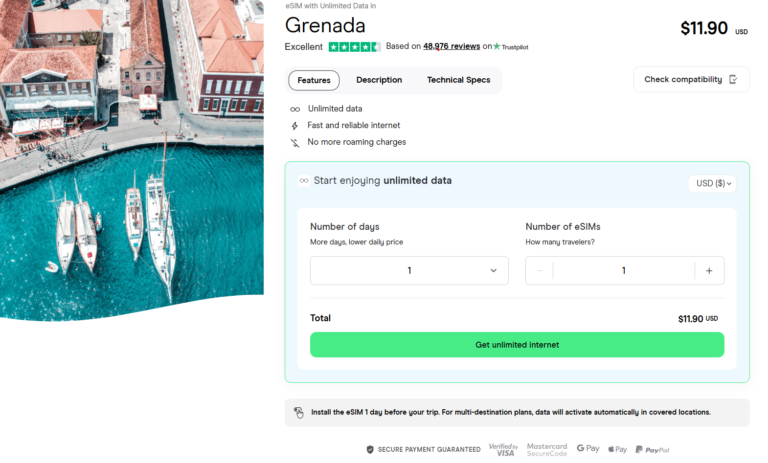Viewport: 768px width, 463px height.
Task: Click the Mastercard SecureCode logo
Action: pos(547,450)
